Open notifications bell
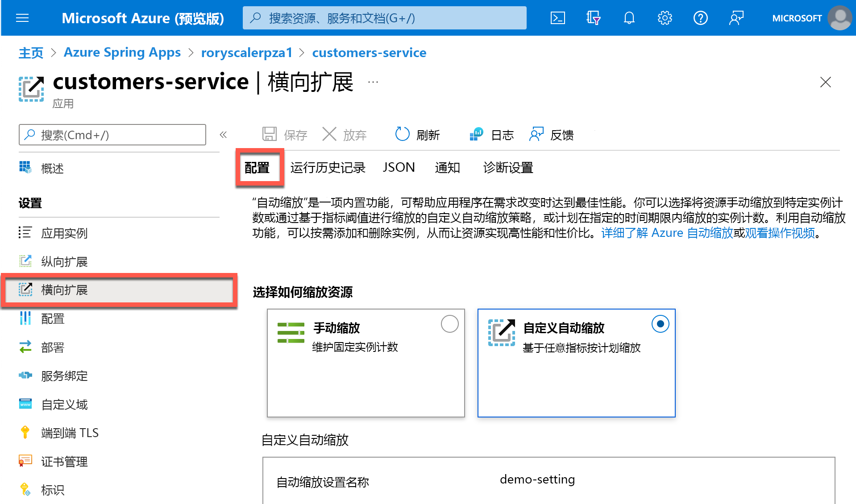 629,18
